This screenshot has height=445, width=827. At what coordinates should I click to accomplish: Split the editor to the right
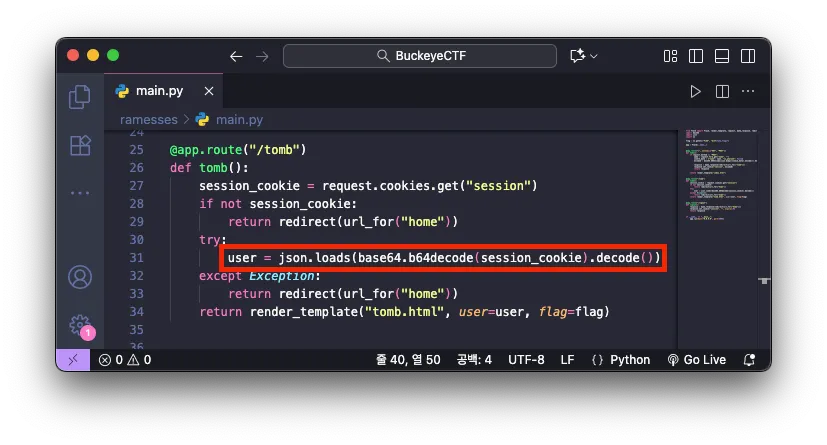[x=723, y=92]
